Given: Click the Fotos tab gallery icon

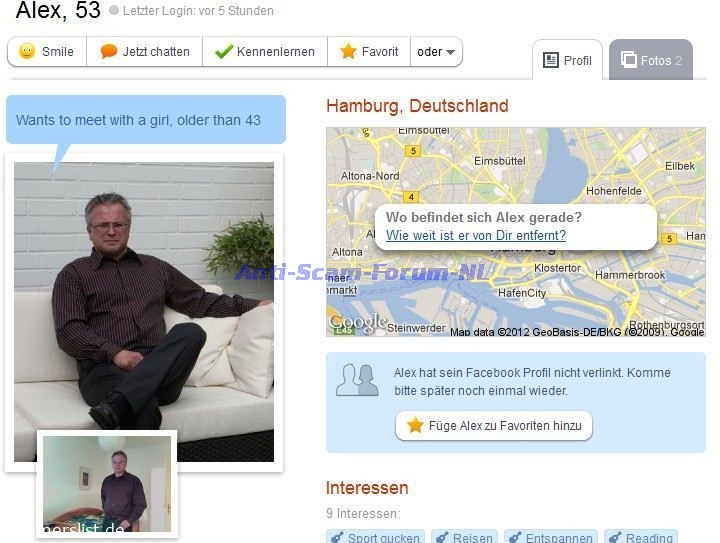Looking at the screenshot, I should [x=629, y=60].
